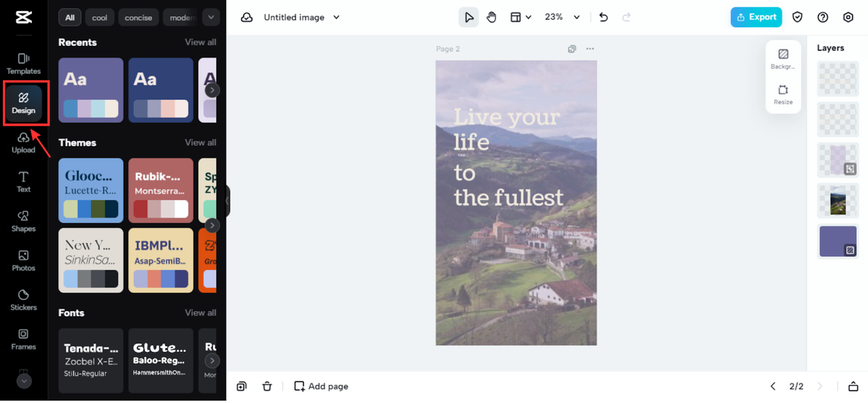Apply the Glute Baloo-Reg font set

pos(161,360)
